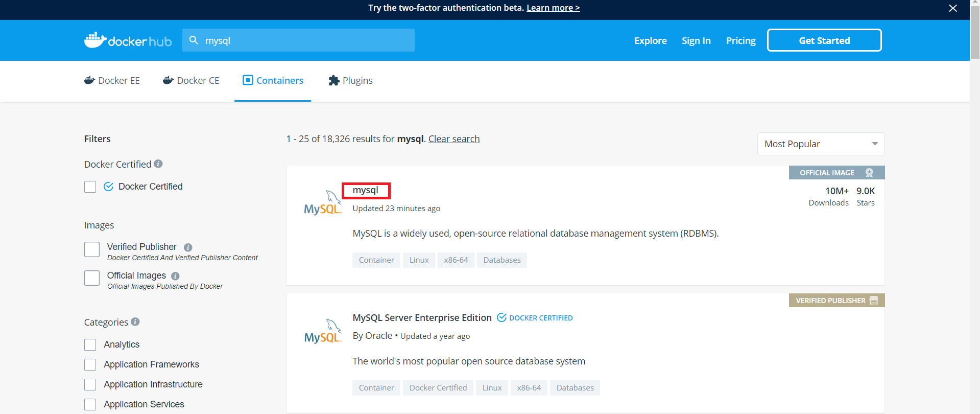Viewport: 980px width, 414px height.
Task: Enable the Docker Certified filter checkbox
Action: pyautogui.click(x=90, y=187)
